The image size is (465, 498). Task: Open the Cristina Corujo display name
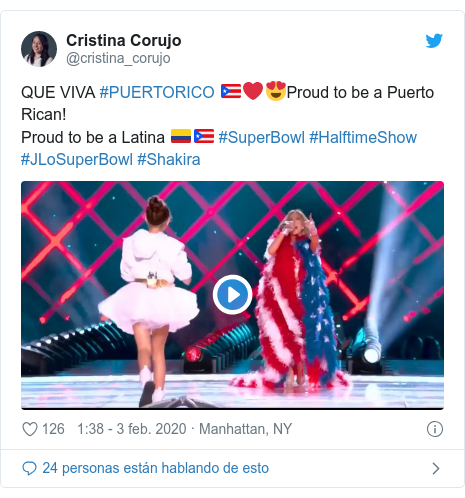click(x=124, y=40)
